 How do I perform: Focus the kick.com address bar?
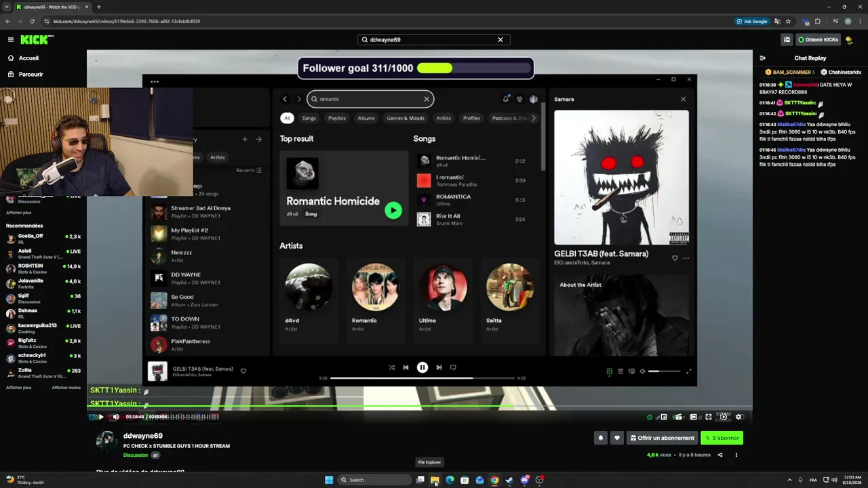click(x=387, y=21)
